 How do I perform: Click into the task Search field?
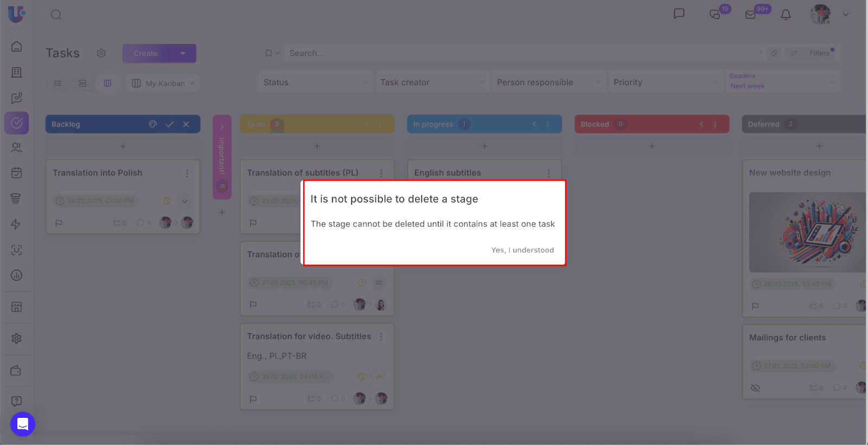coord(515,53)
